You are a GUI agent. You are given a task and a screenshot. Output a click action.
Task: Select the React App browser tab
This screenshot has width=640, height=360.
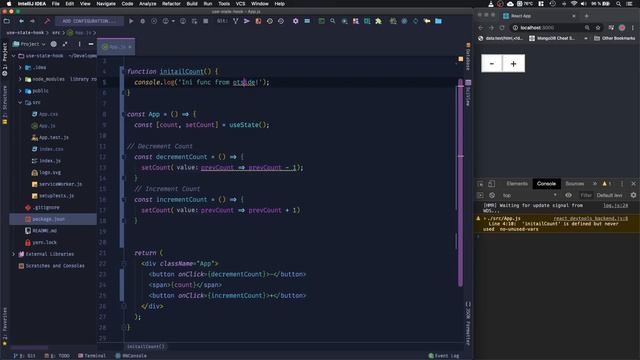pos(538,16)
